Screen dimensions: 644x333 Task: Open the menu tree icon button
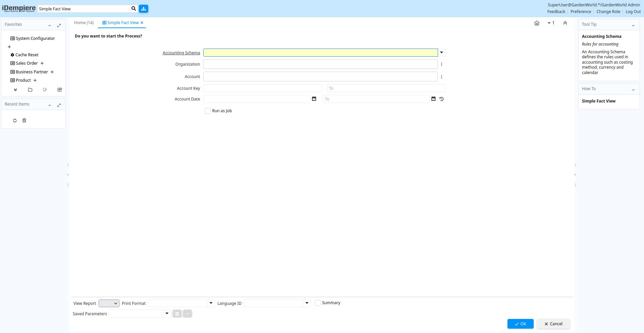pyautogui.click(x=144, y=9)
